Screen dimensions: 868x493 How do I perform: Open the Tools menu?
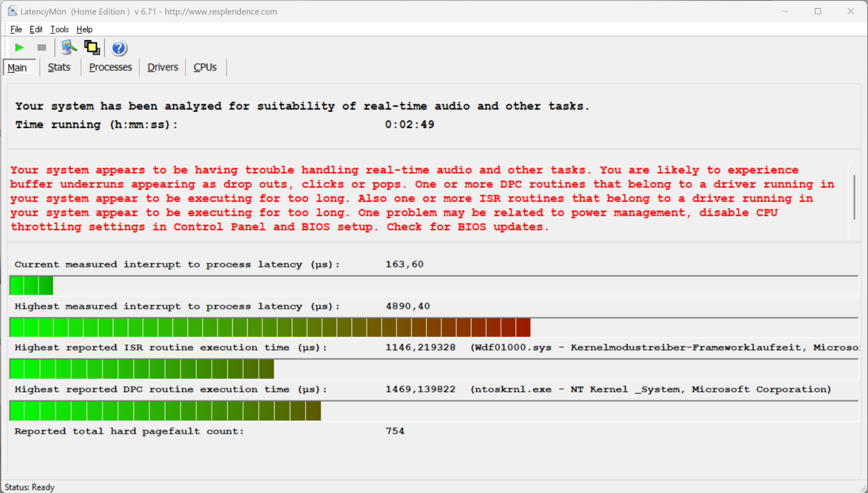(x=59, y=29)
